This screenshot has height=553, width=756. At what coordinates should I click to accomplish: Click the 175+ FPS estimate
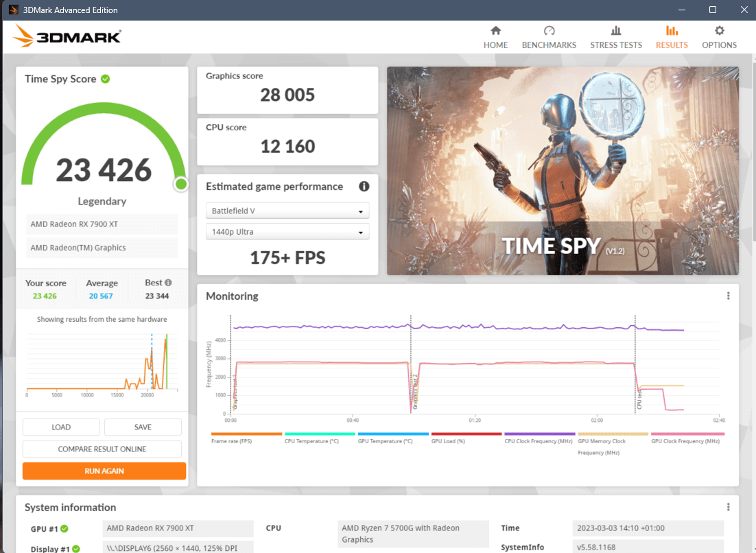(287, 258)
